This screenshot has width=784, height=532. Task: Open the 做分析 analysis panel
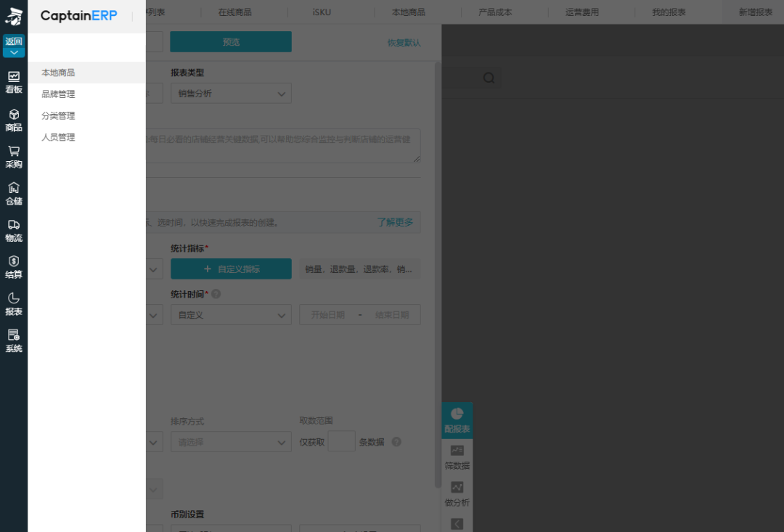457,494
